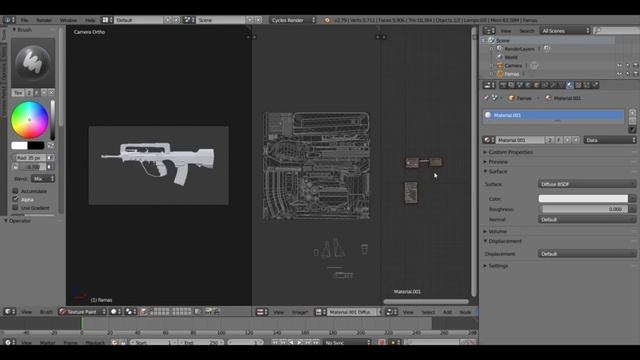Click the color value brightness slider
The height and width of the screenshot is (360, 640).
pos(53,120)
